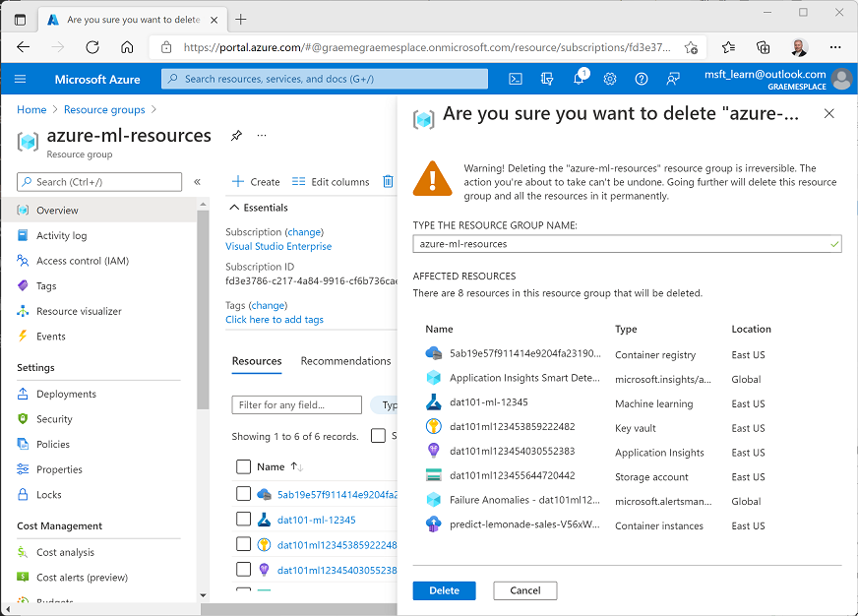Open the Help icon in the top bar
The width and height of the screenshot is (858, 616).
pyautogui.click(x=642, y=79)
